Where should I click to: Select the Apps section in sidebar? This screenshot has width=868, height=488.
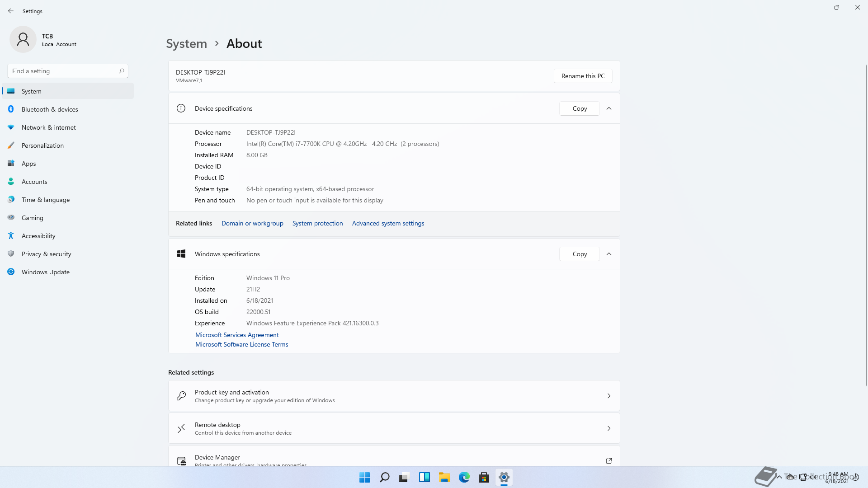click(68, 164)
